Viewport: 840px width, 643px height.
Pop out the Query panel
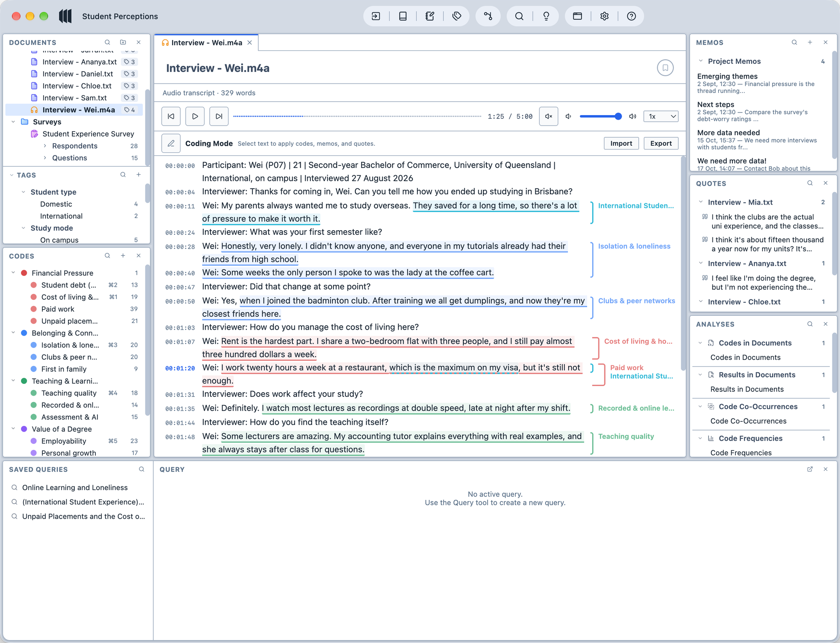(x=810, y=469)
